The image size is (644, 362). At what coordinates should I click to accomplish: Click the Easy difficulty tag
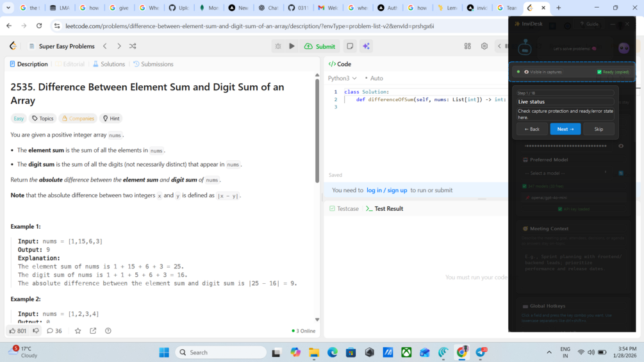19,118
